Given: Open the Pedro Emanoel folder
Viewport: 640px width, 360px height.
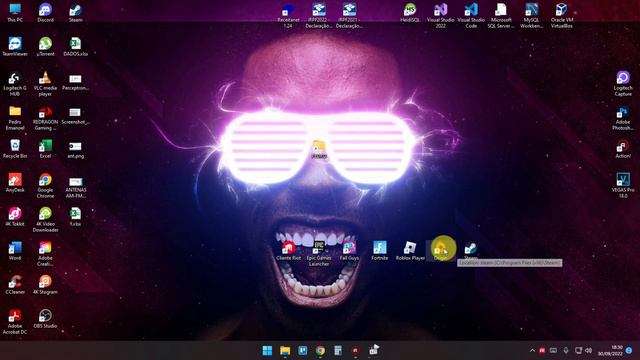Looking at the screenshot, I should pyautogui.click(x=15, y=118).
